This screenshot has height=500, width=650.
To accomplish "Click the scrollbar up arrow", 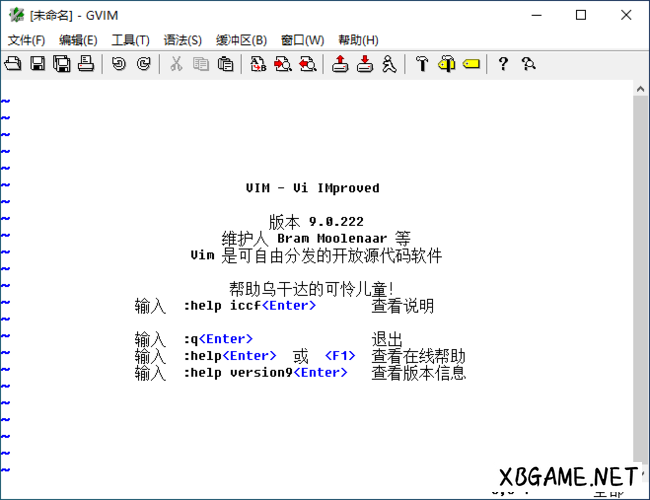I will pyautogui.click(x=640, y=89).
